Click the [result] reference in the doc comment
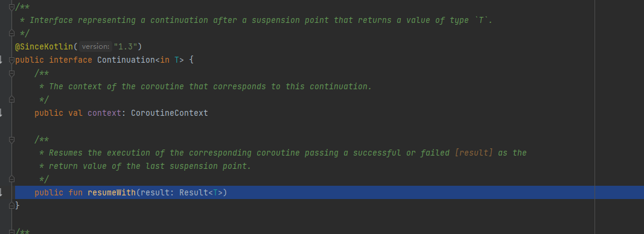The width and height of the screenshot is (644, 234). pyautogui.click(x=474, y=153)
